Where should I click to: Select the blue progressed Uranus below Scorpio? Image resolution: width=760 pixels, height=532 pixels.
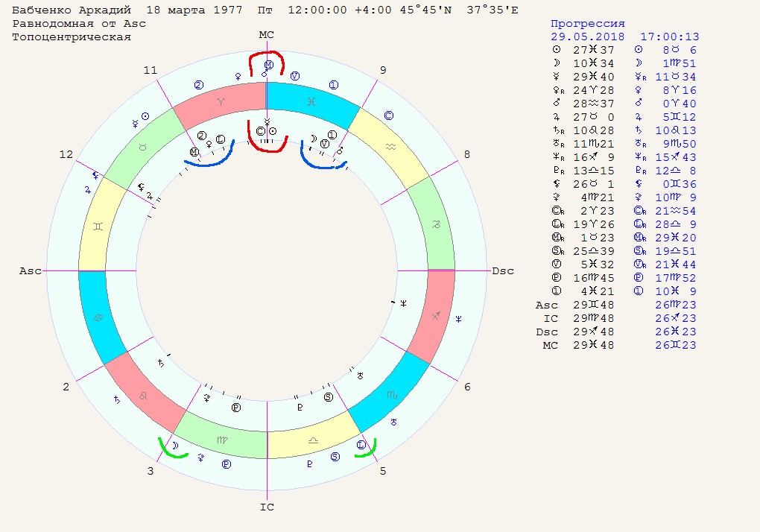tap(394, 422)
